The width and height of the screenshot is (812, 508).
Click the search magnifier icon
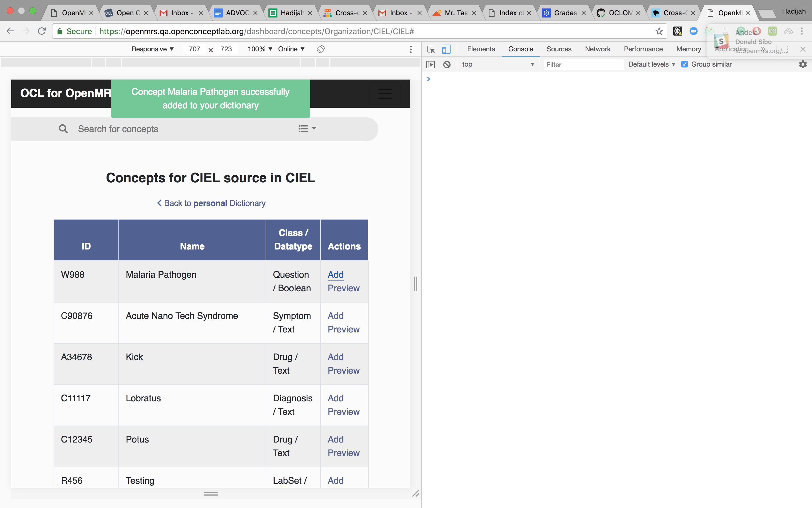[63, 129]
